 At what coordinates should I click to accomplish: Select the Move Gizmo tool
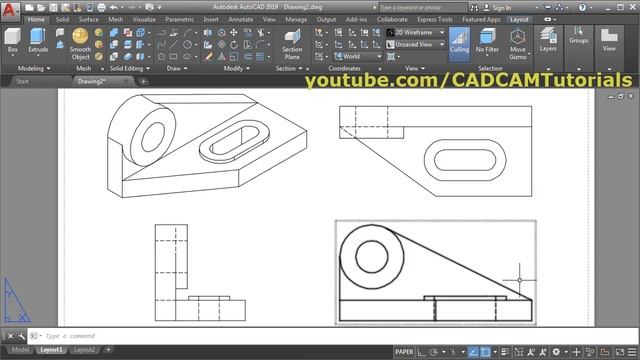(x=518, y=44)
